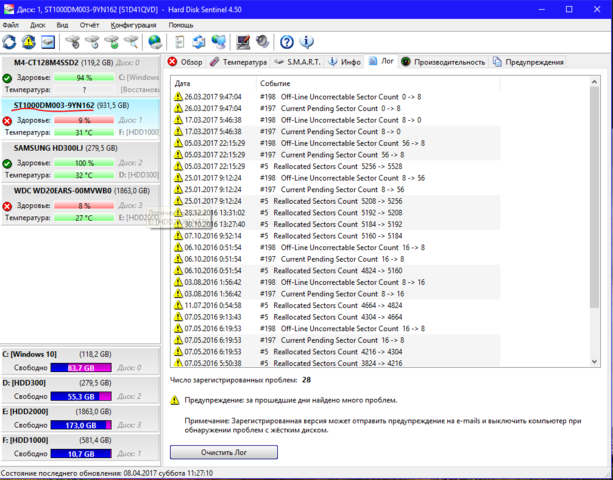Click the blue info bubble toolbar icon
The height and width of the screenshot is (480, 613).
point(306,42)
